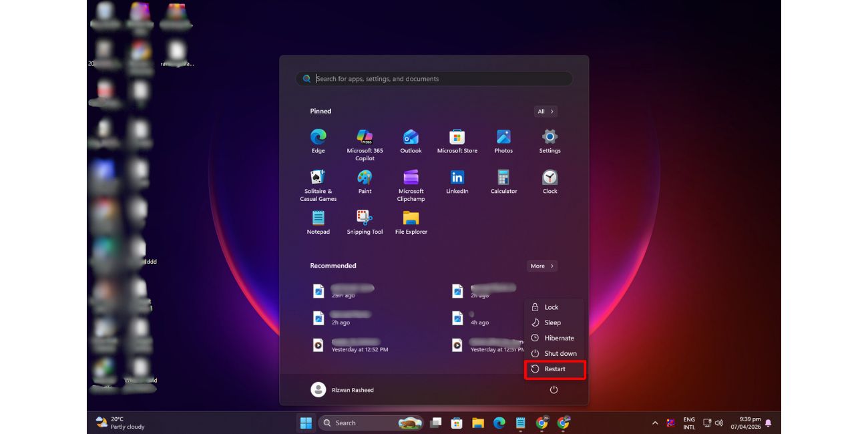868x434 pixels.
Task: Open the Paint app
Action: (x=364, y=180)
